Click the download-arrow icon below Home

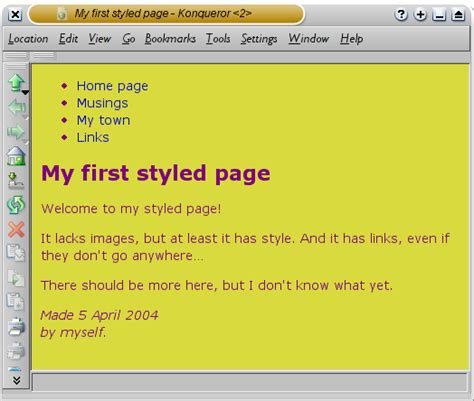tap(15, 180)
